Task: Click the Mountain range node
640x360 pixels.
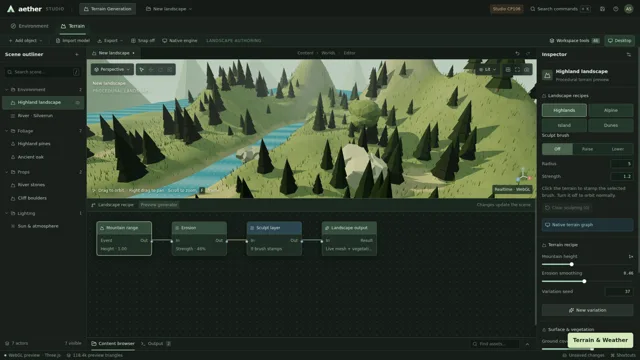Action: pos(124,238)
